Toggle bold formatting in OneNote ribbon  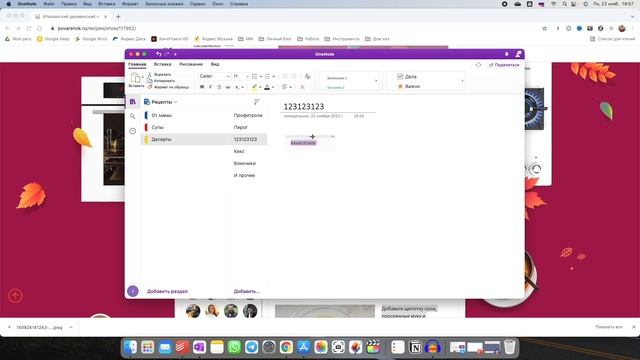point(202,87)
